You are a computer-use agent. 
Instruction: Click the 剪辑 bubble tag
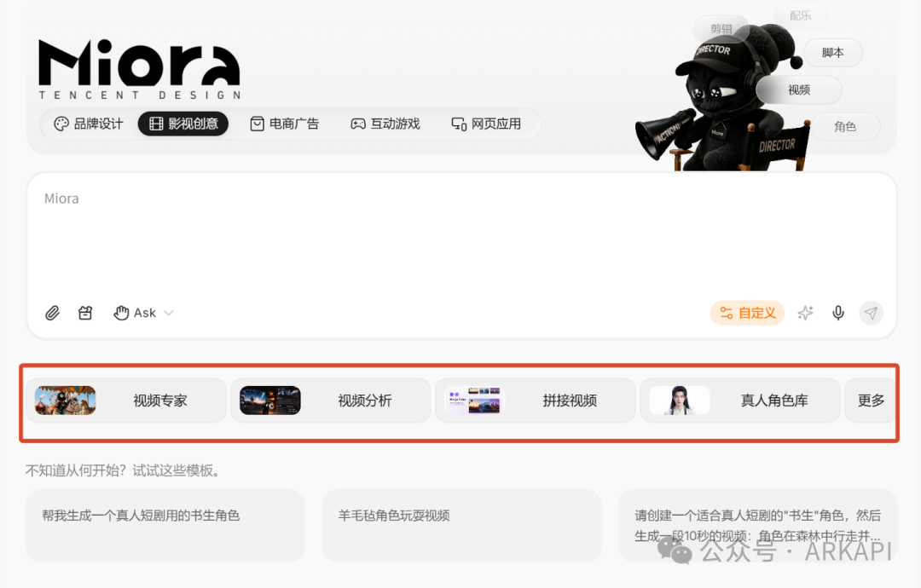tap(721, 29)
